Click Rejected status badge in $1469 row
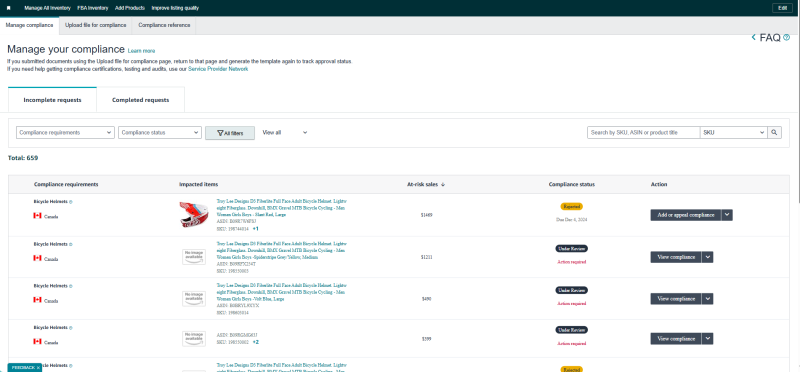The image size is (800, 372). click(x=571, y=207)
